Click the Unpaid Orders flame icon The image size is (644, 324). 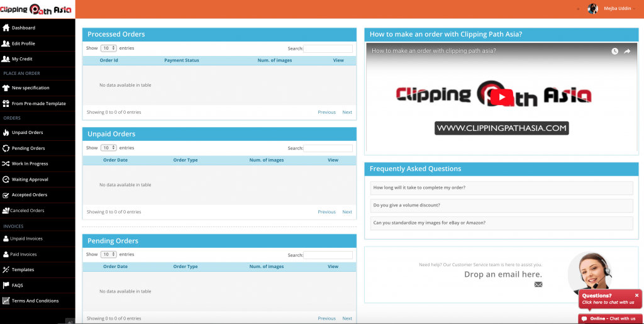click(6, 133)
